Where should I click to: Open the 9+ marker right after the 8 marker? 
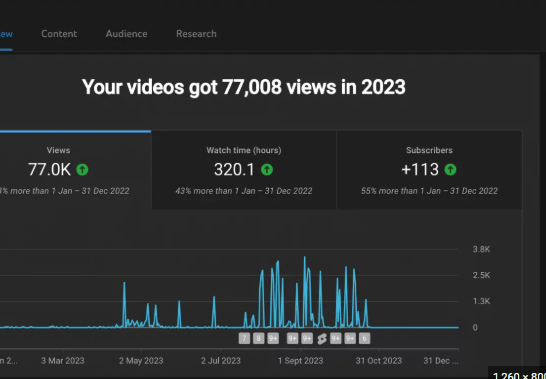coord(273,339)
